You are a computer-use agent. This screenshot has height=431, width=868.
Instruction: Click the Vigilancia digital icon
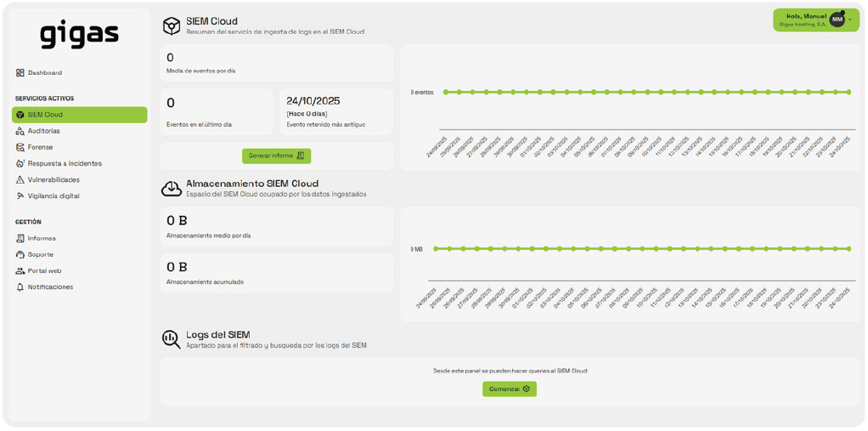point(20,196)
